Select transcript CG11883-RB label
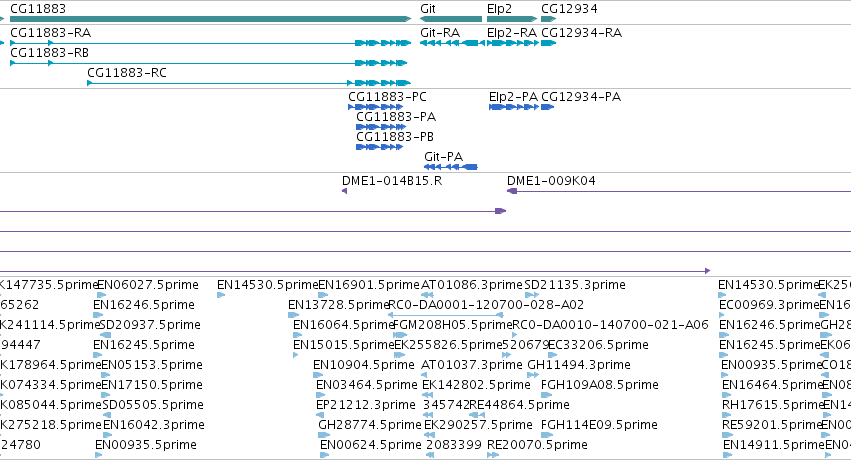The height and width of the screenshot is (460, 851). click(49, 53)
